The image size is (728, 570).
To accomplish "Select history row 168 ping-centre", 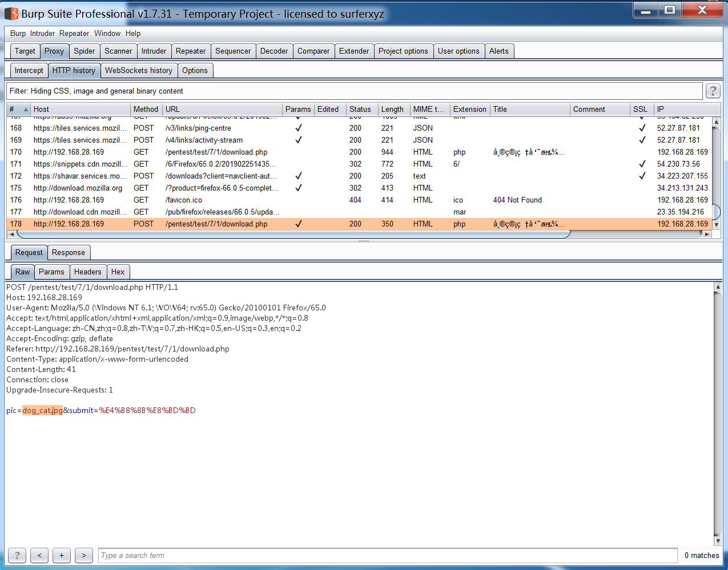I will [360, 128].
